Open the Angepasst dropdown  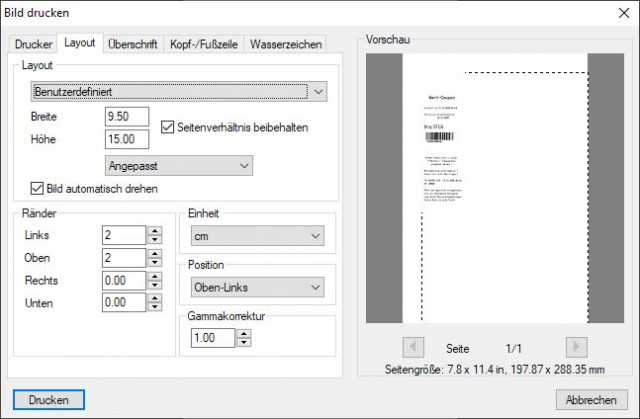click(179, 166)
